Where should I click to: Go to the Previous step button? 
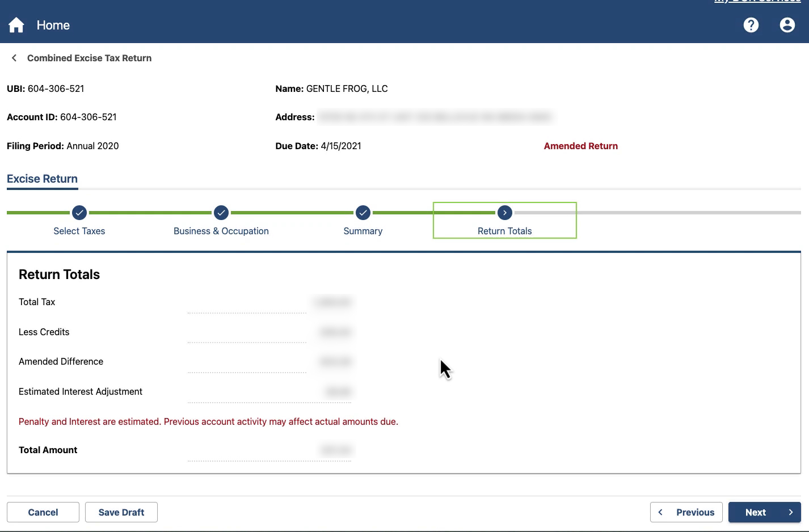click(686, 512)
